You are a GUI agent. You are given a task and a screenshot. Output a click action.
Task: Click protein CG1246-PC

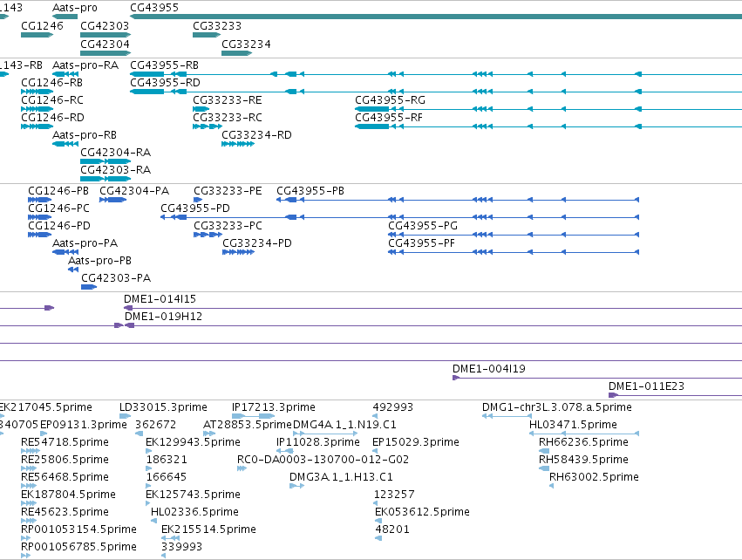click(x=40, y=217)
